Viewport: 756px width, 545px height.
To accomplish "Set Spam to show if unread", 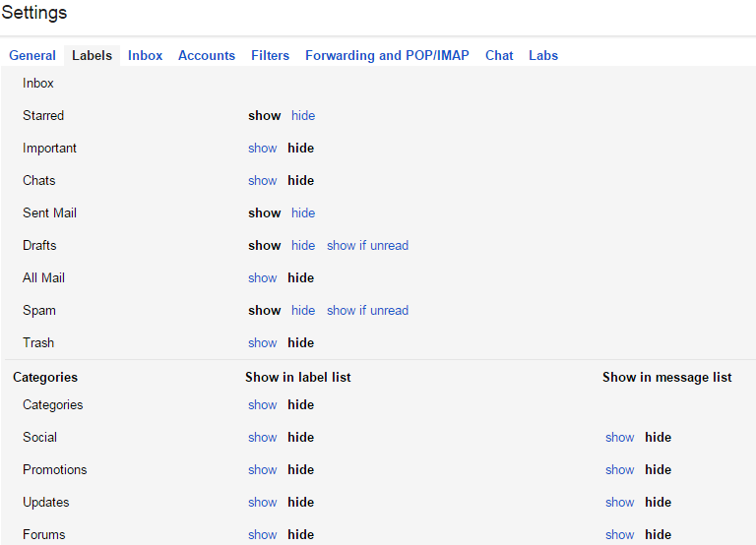I will point(367,311).
